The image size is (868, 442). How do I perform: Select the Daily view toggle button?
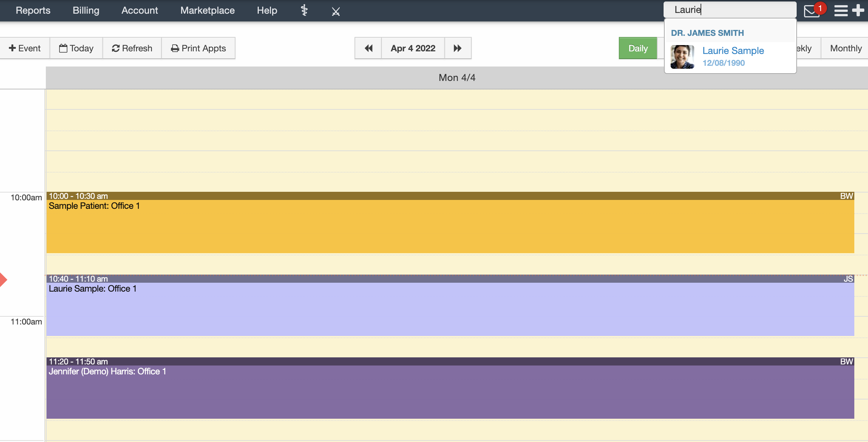[638, 48]
